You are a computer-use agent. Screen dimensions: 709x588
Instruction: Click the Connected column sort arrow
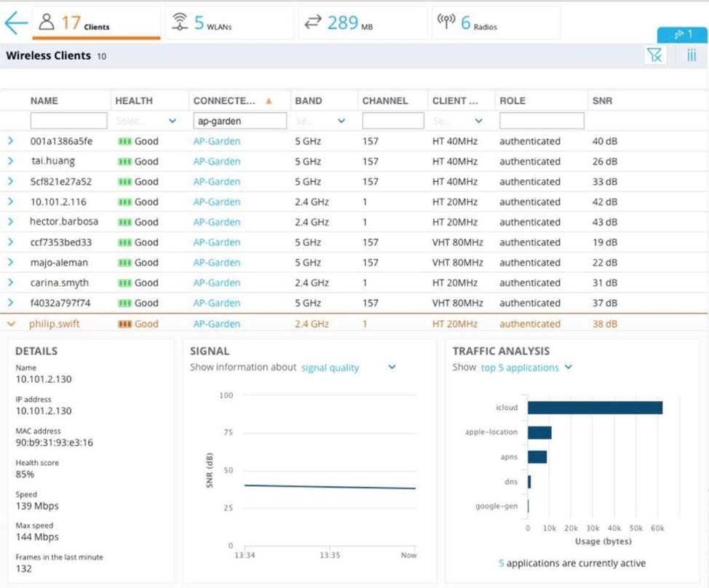pyautogui.click(x=269, y=101)
